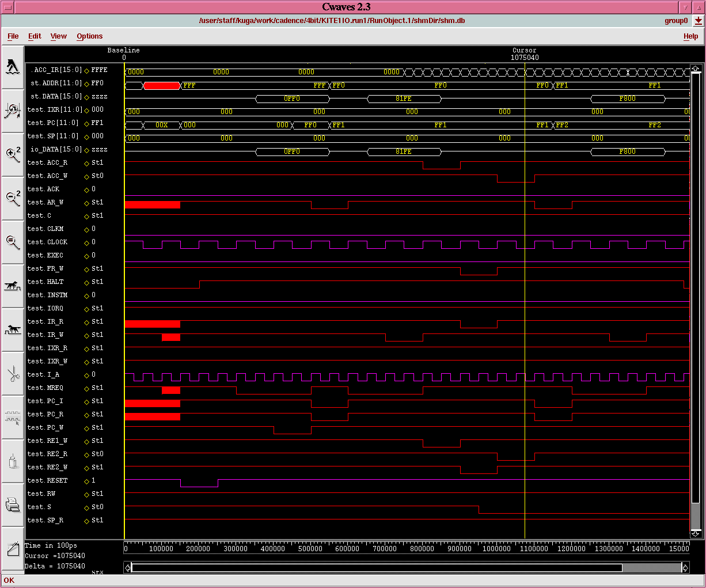
Task: Click the blank square icon at toolbar bottom
Action: point(13,547)
